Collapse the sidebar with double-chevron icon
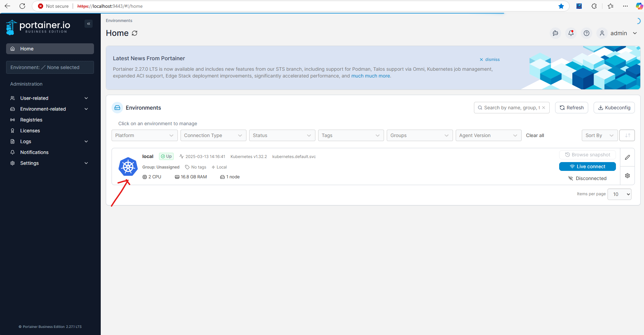The width and height of the screenshot is (644, 335). point(89,24)
